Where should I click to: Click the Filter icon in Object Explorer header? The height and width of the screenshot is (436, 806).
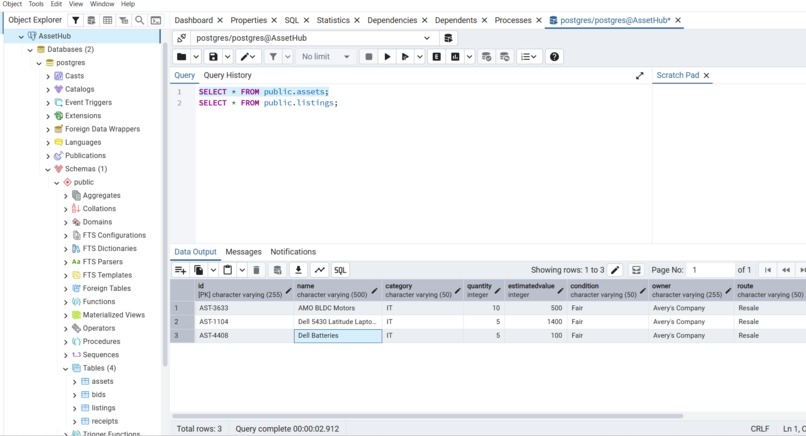[x=76, y=20]
